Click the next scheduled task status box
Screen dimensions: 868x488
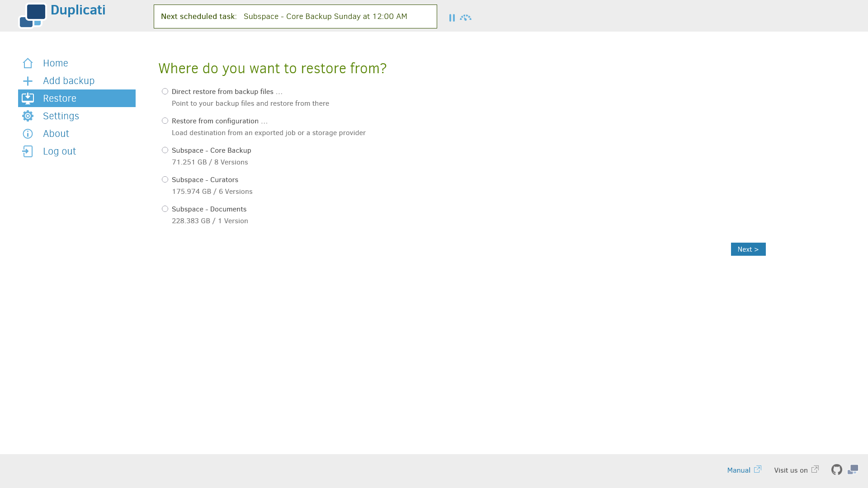(295, 17)
